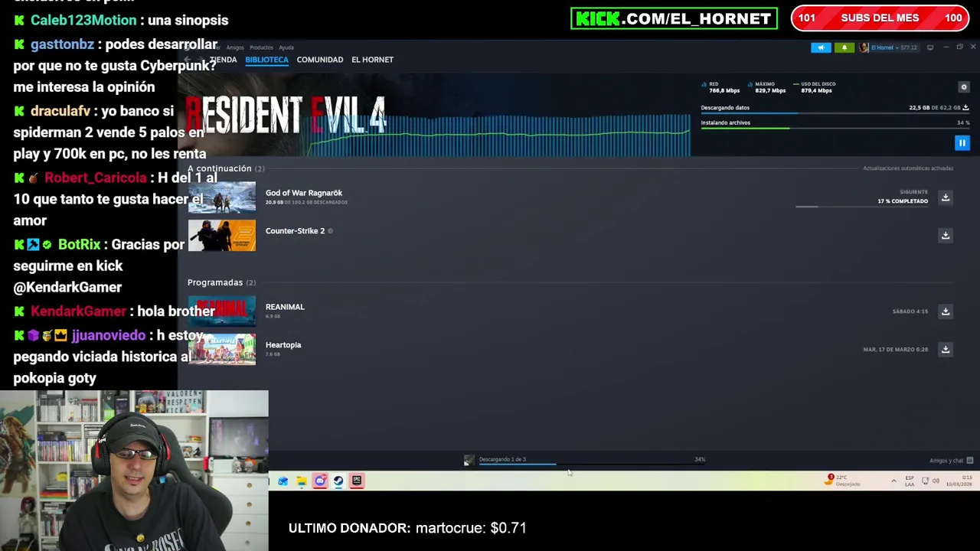This screenshot has width=980, height=551.
Task: Expand El Hornet account dropdown
Action: tap(894, 47)
